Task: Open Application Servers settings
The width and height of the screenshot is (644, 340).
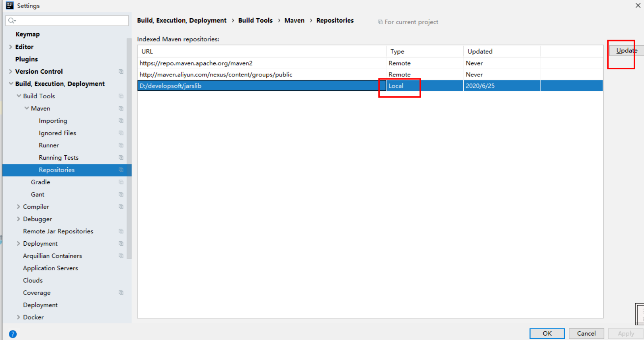Action: point(50,268)
